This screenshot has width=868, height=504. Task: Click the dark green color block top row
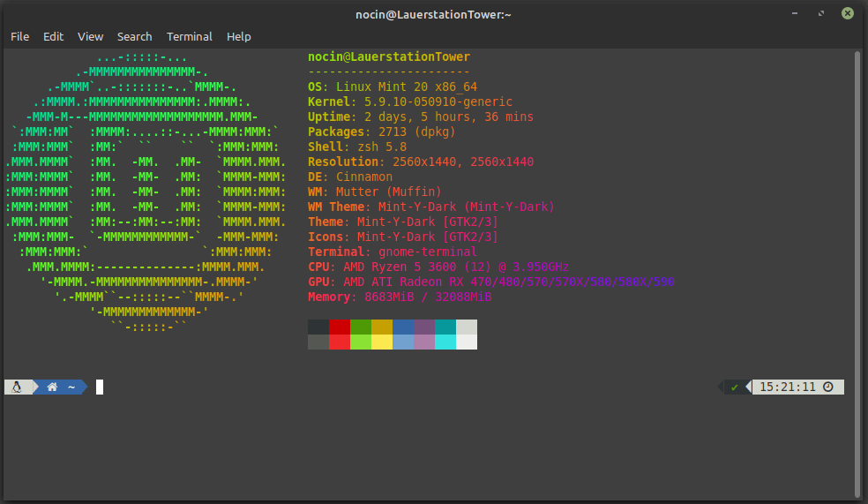pos(361,327)
